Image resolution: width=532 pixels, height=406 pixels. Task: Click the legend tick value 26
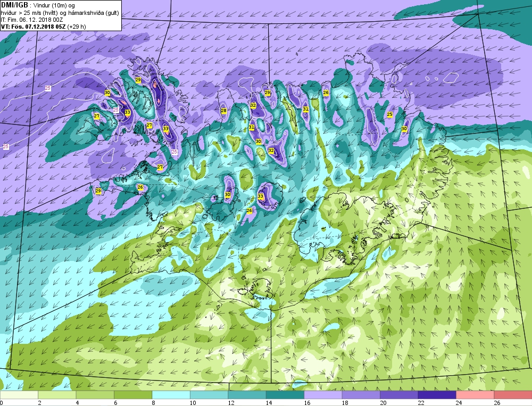[497, 403]
